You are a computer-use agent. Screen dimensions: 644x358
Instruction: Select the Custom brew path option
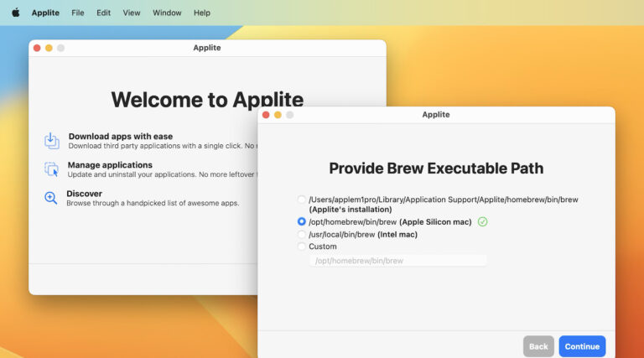point(302,246)
